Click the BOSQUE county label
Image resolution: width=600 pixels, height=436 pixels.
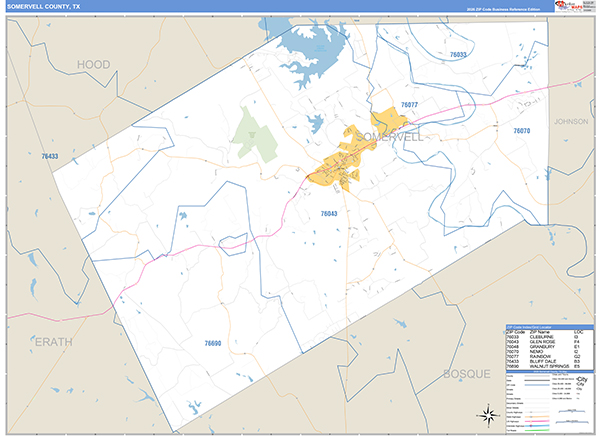[467, 374]
